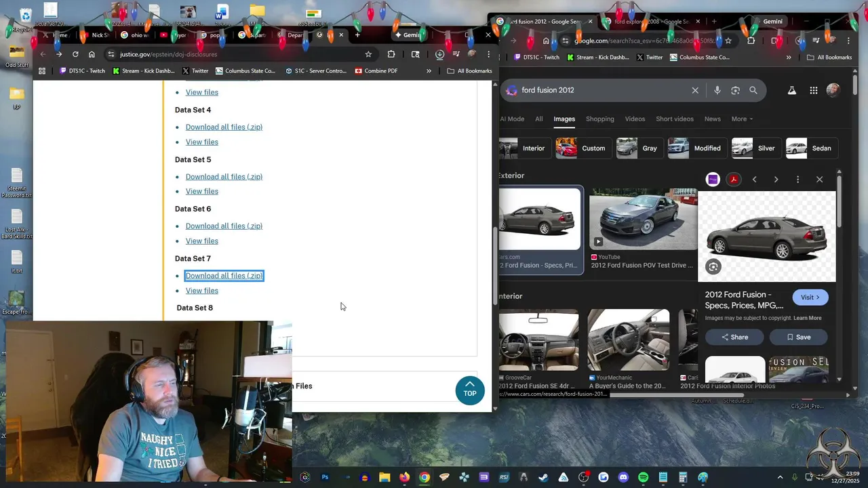Screen dimensions: 868x488
Task: Open YourMechanic Buyer's Guide interior thumbnail
Action: click(629, 340)
